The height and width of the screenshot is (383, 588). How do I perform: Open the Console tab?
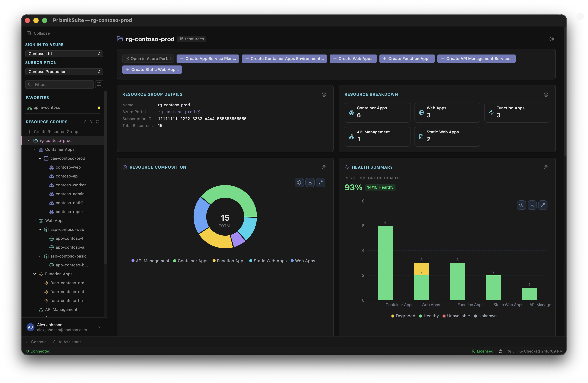36,342
